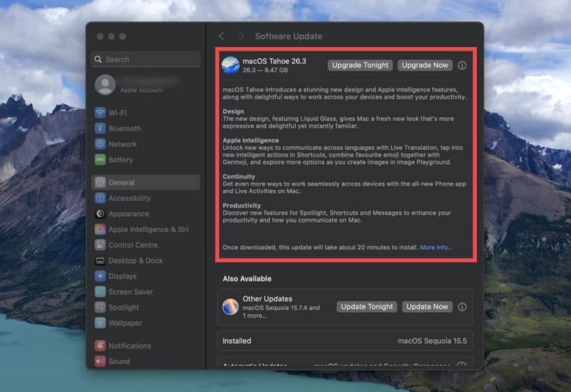This screenshot has width=571, height=392.
Task: Click the General gear icon
Action: tap(100, 182)
